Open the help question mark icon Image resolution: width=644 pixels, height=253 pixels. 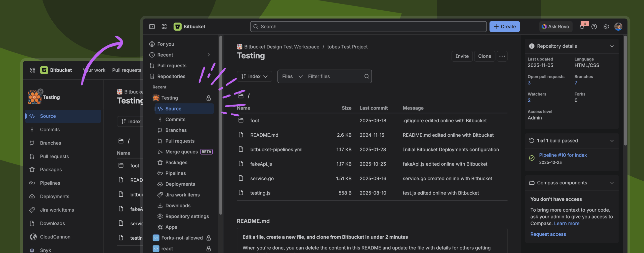tap(594, 27)
